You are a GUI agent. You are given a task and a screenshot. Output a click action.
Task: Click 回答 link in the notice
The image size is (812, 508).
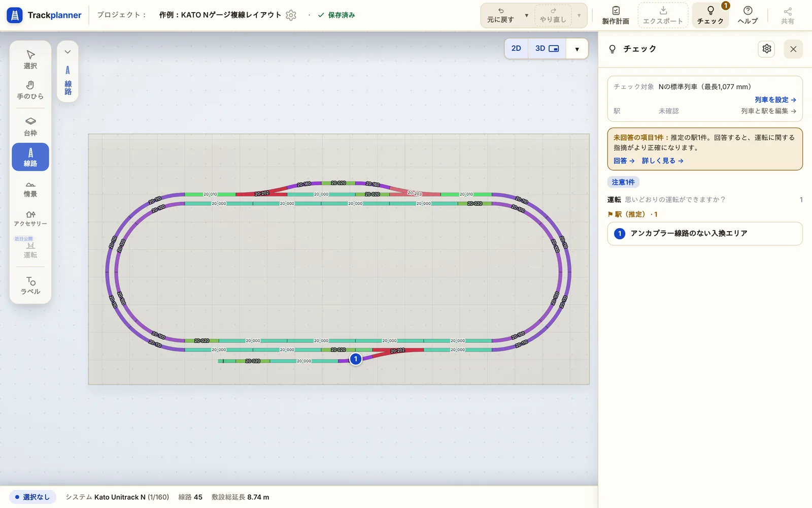click(x=624, y=161)
